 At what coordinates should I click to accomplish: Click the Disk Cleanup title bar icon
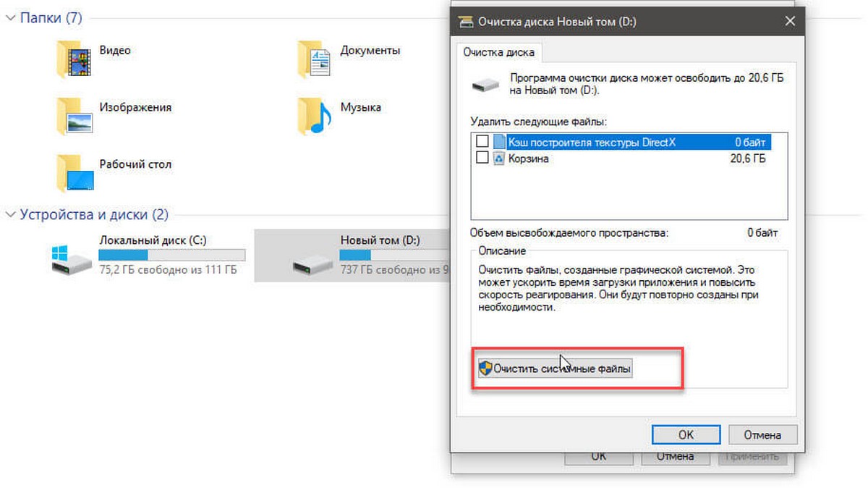click(466, 22)
